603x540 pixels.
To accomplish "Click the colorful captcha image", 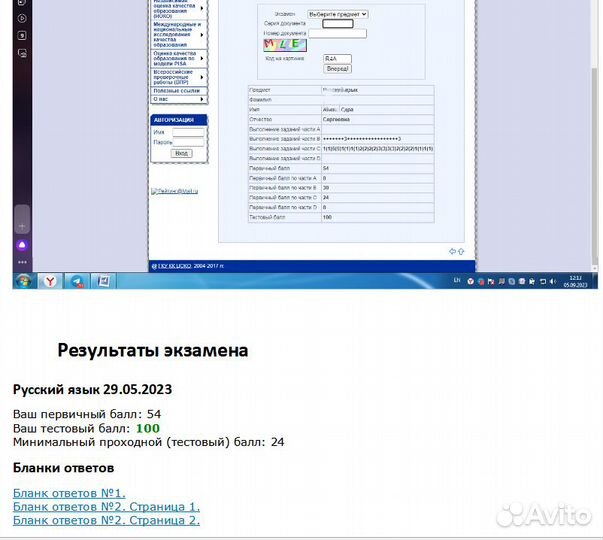I will (285, 45).
